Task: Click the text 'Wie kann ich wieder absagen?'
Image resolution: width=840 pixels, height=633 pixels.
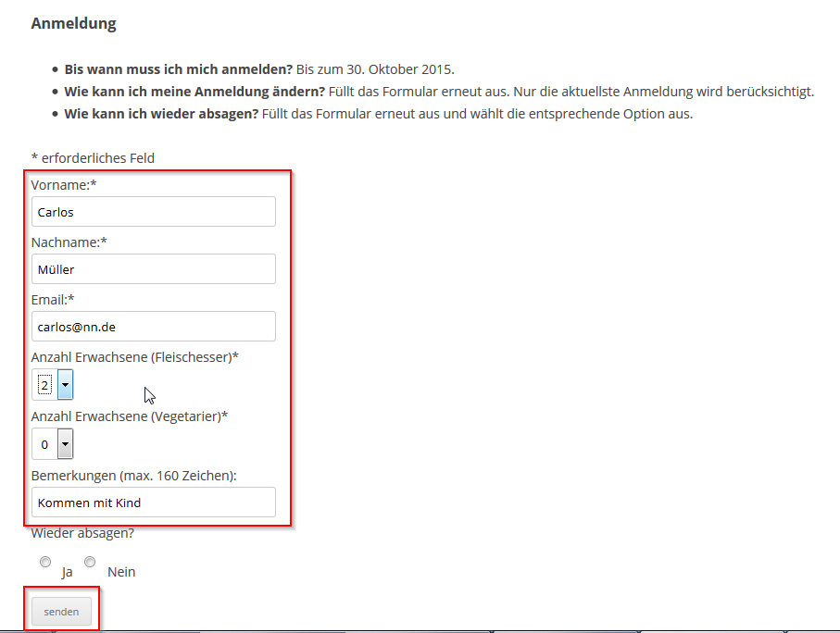Action: [161, 114]
